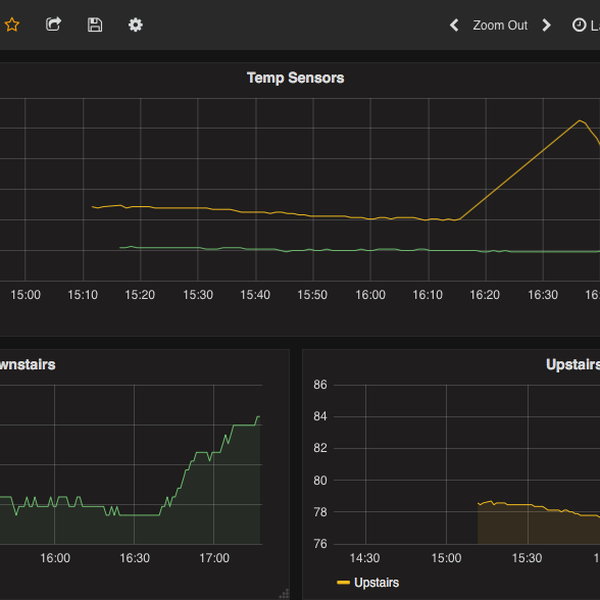Save the dashboard with floppy icon
Image resolution: width=600 pixels, height=600 pixels.
95,25
